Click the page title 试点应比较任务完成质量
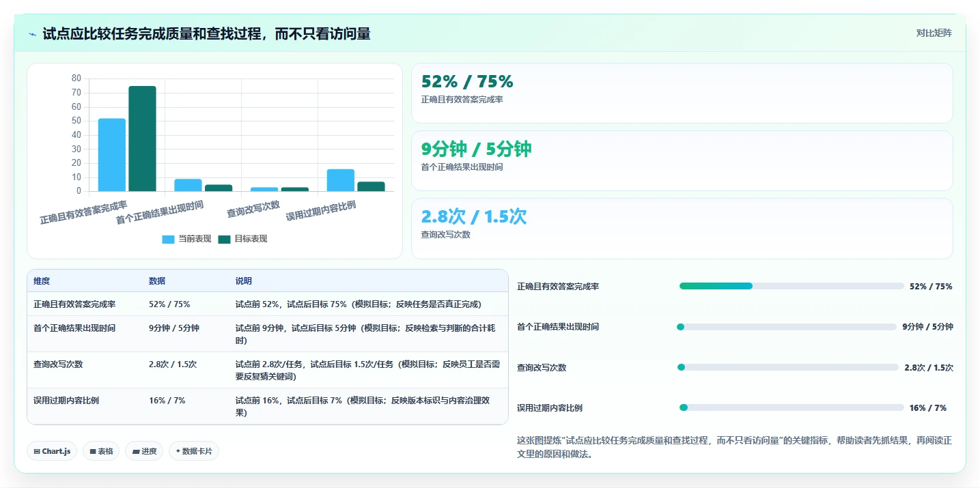 (x=206, y=33)
